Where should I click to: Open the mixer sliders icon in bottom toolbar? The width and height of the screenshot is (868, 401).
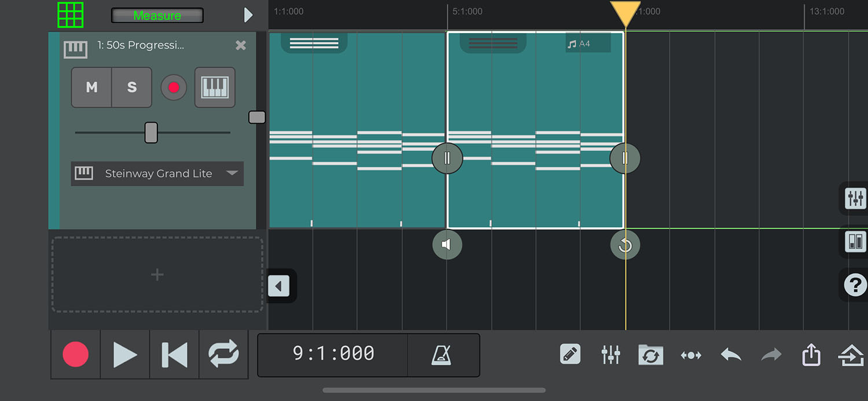[610, 354]
